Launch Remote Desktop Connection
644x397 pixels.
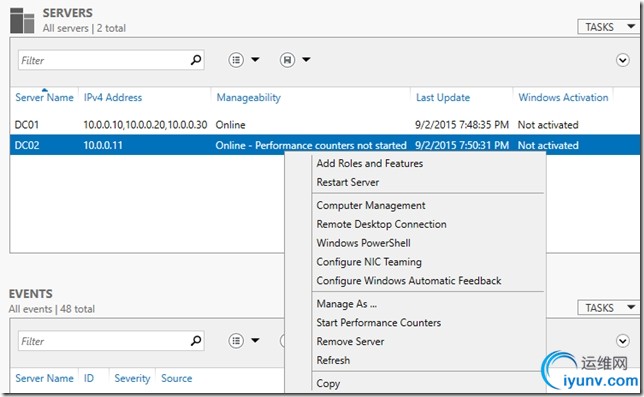click(x=381, y=224)
